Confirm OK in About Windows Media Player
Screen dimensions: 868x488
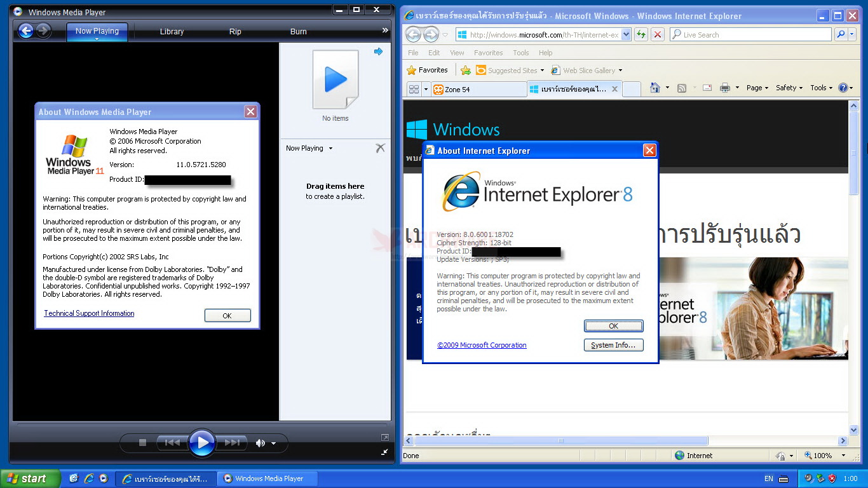(227, 316)
